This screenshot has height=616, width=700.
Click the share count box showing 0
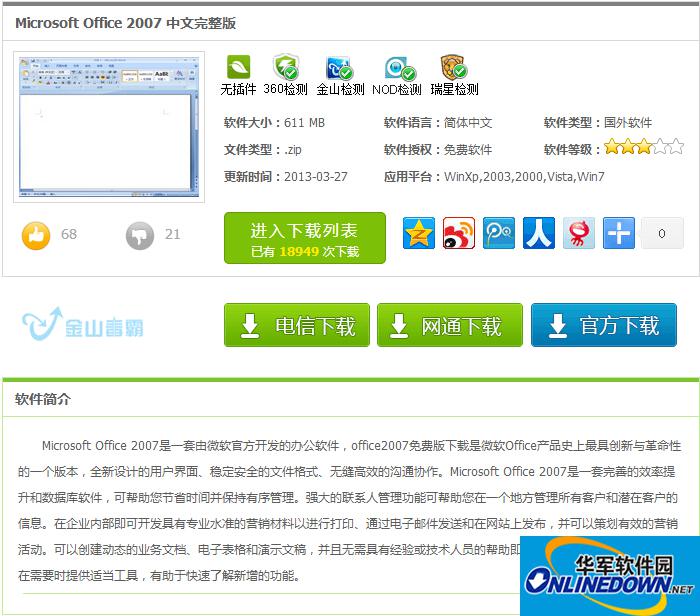tap(662, 233)
